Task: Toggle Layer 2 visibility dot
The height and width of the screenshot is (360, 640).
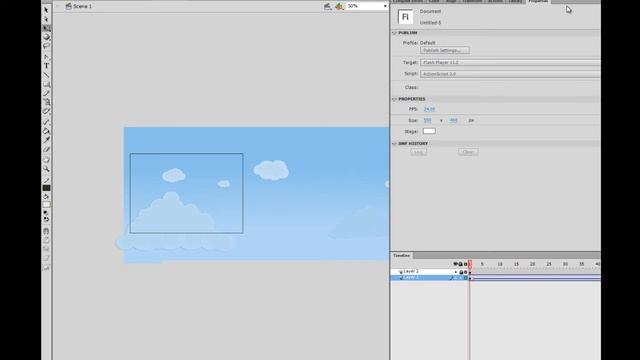Action: click(456, 272)
